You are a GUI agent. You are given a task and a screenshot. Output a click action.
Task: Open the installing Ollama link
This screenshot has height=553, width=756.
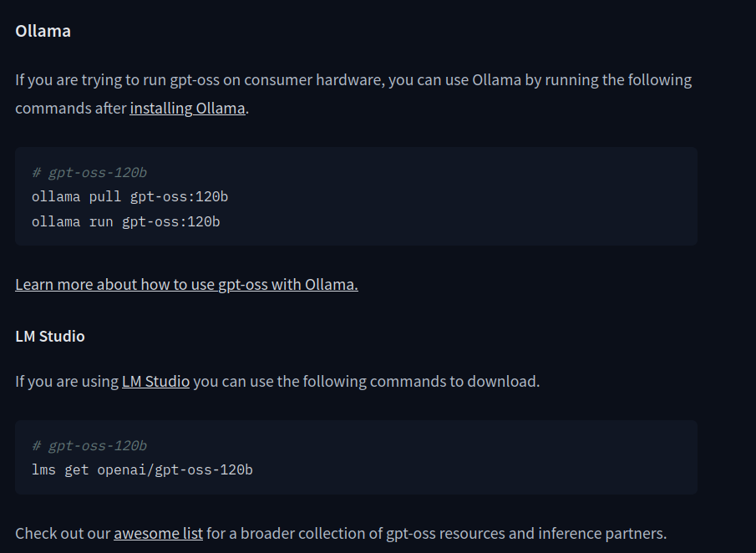click(187, 109)
